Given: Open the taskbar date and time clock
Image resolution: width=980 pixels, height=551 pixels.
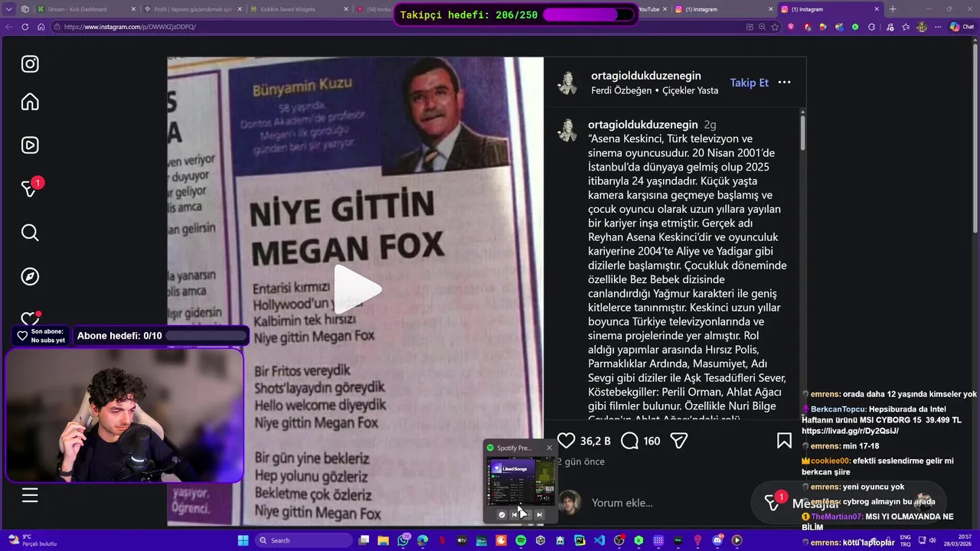Looking at the screenshot, I should [x=959, y=540].
